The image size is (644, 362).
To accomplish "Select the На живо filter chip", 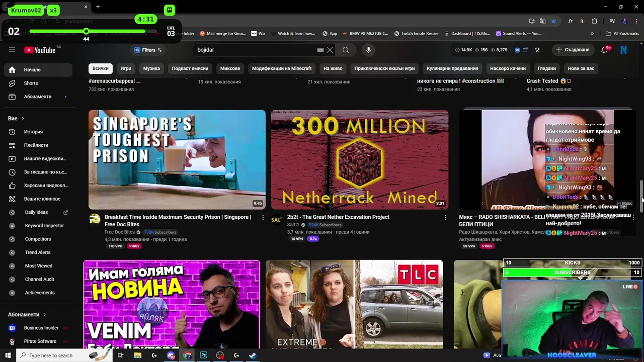I will pos(333,68).
